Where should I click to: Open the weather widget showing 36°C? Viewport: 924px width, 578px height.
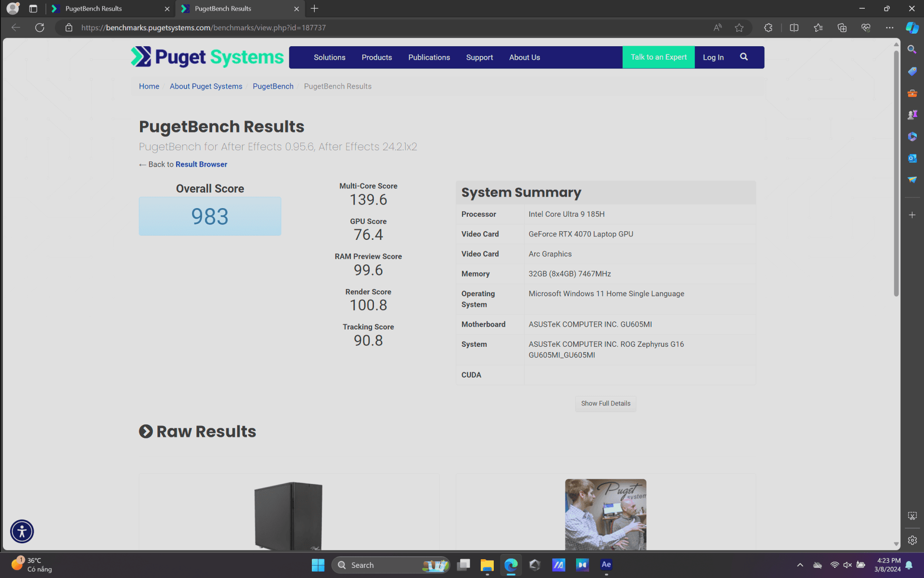(x=32, y=565)
